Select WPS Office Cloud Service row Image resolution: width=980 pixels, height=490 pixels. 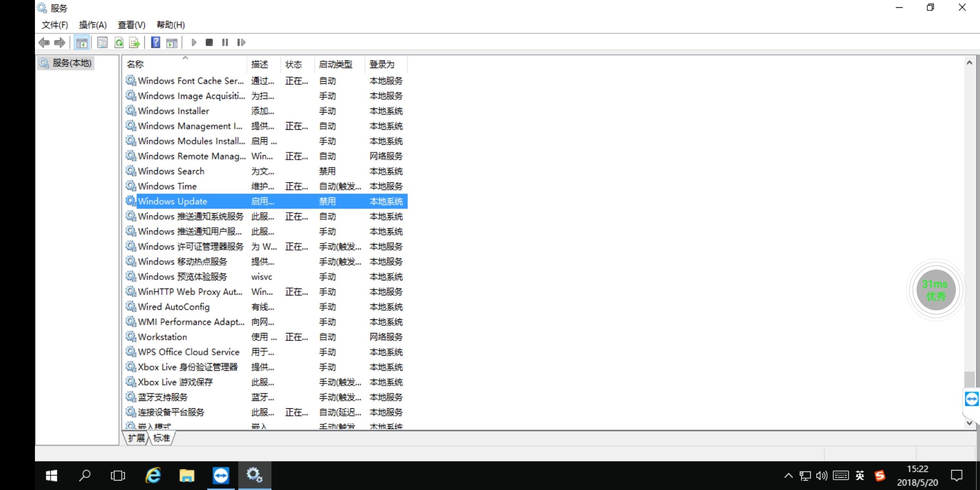(266, 352)
